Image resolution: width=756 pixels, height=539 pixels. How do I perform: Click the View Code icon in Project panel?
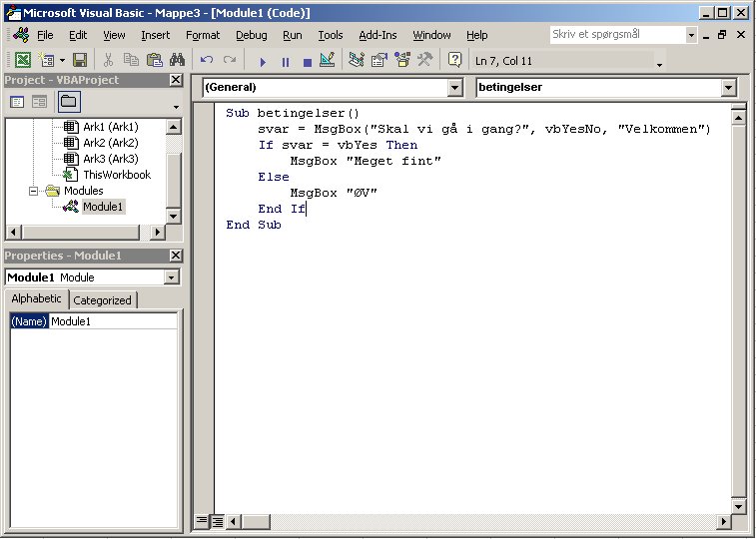pos(17,102)
